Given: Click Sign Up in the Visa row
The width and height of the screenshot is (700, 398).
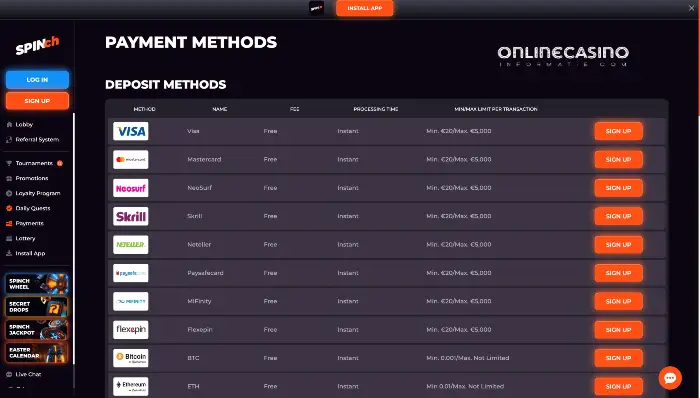Looking at the screenshot, I should coord(618,131).
